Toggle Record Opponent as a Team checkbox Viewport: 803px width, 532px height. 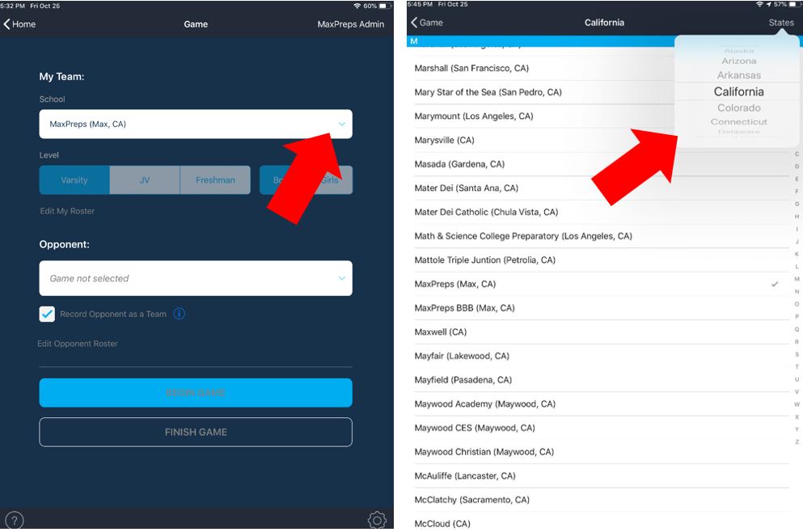(47, 314)
